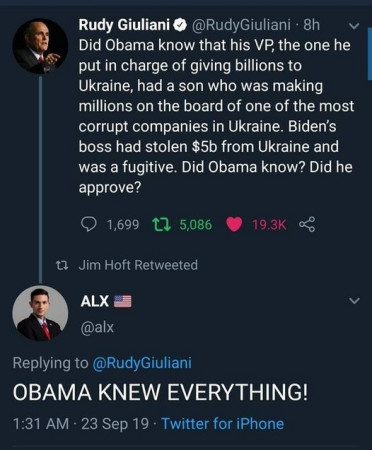The width and height of the screenshot is (372, 450).
Task: Open ALX's profile picture
Action: coord(40,313)
